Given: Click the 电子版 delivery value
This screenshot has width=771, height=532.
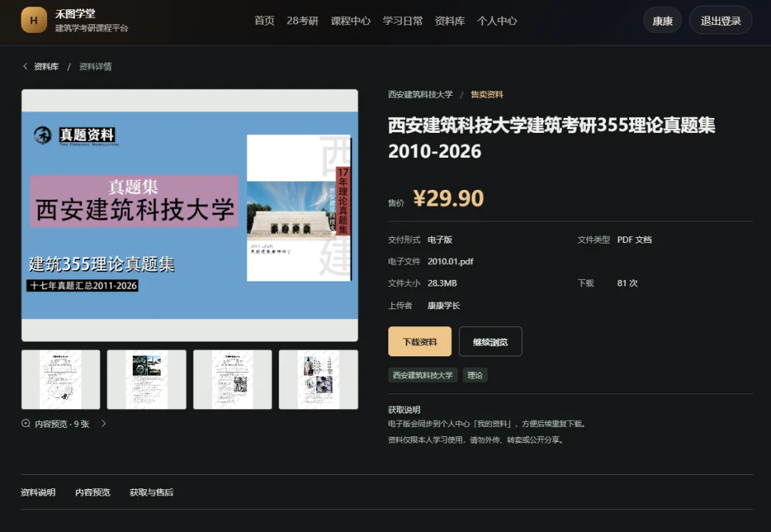Looking at the screenshot, I should click(x=440, y=239).
